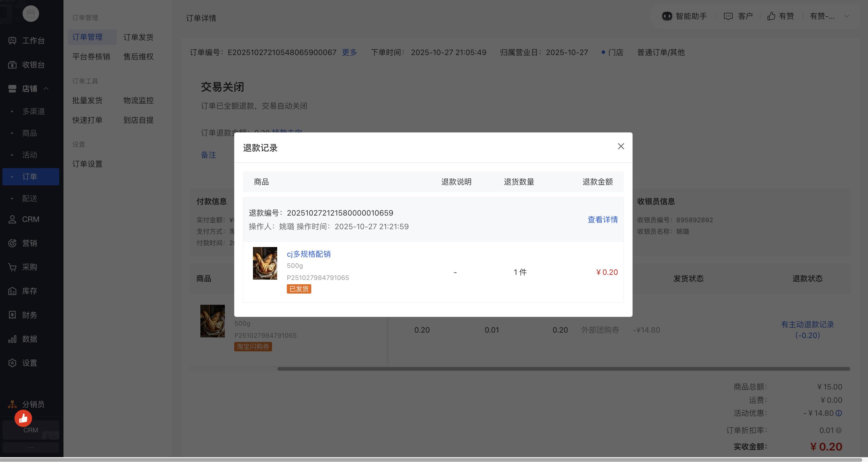Switch to 订单发货 menu item
Image resolution: width=868 pixels, height=462 pixels.
pyautogui.click(x=138, y=37)
